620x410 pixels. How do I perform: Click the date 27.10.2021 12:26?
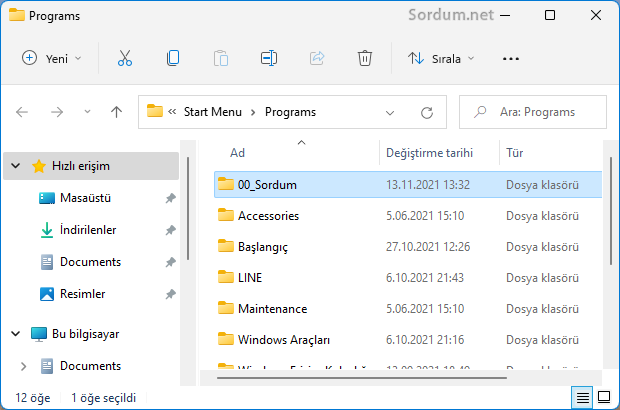(x=428, y=247)
